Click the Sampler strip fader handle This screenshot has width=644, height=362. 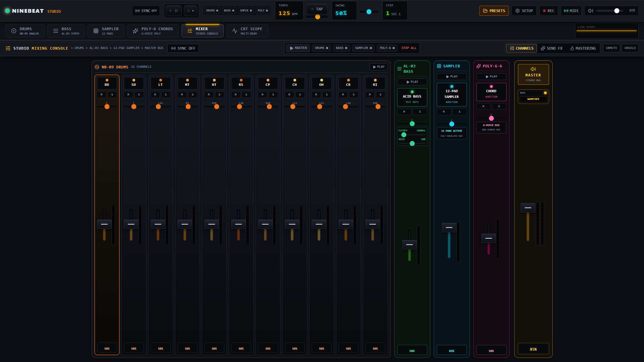(x=449, y=228)
